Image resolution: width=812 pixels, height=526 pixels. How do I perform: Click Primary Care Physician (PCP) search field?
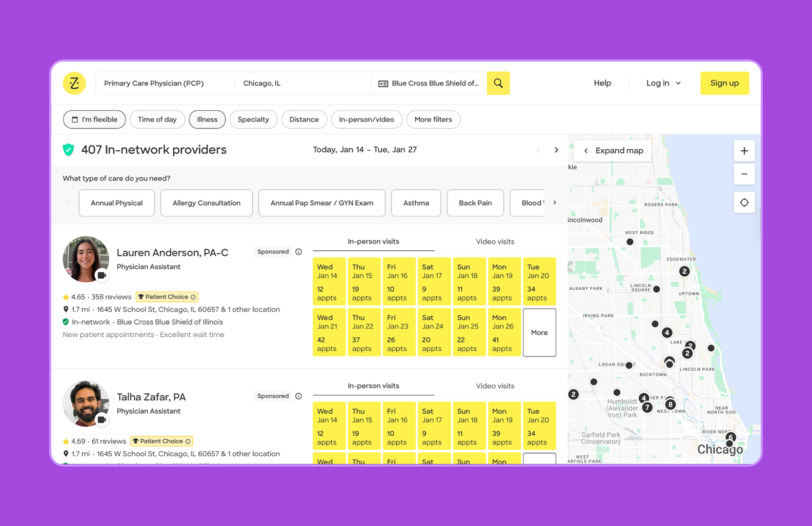tap(165, 83)
